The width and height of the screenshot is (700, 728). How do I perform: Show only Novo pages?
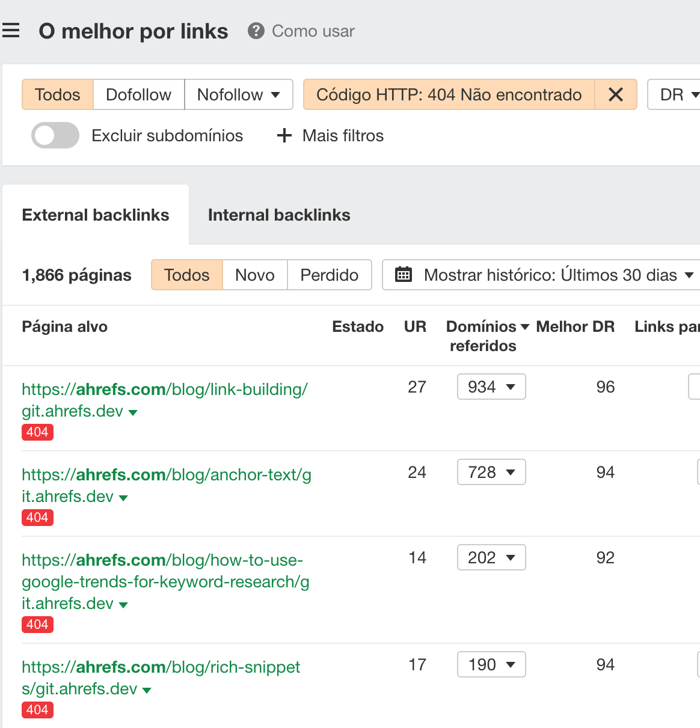pos(255,275)
